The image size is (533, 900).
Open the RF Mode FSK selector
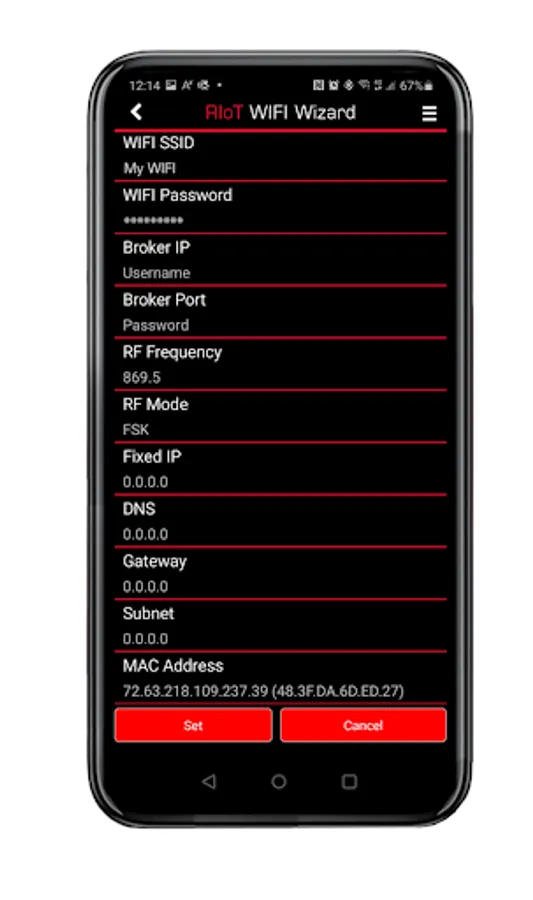point(281,417)
